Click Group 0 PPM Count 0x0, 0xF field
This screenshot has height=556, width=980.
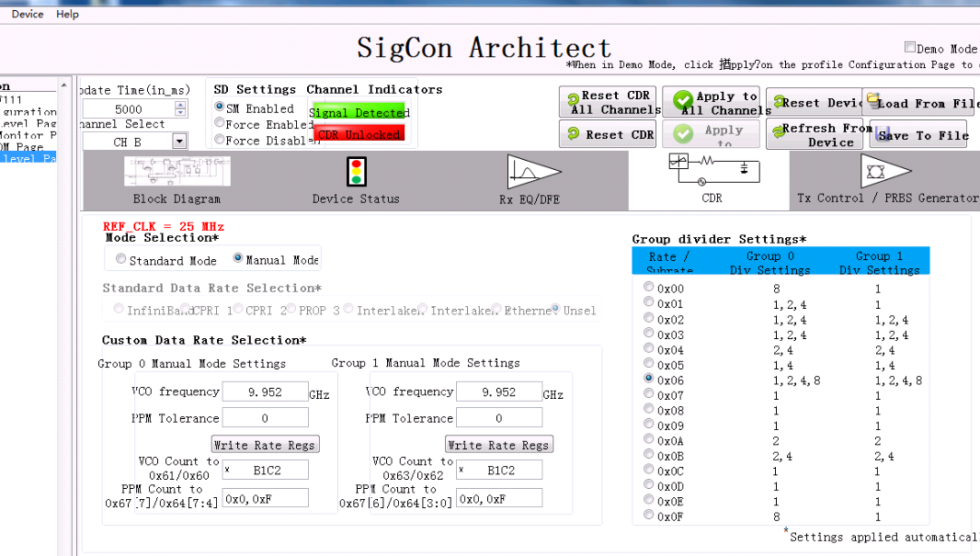(x=265, y=498)
